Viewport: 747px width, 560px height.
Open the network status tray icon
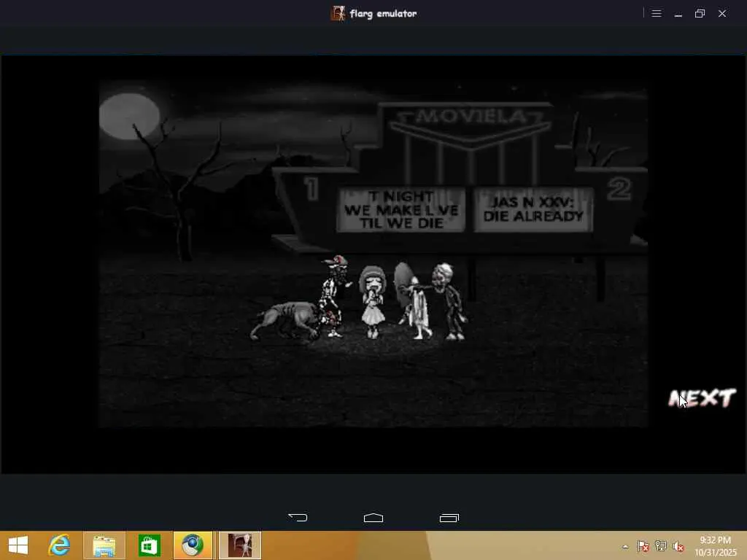(x=661, y=546)
